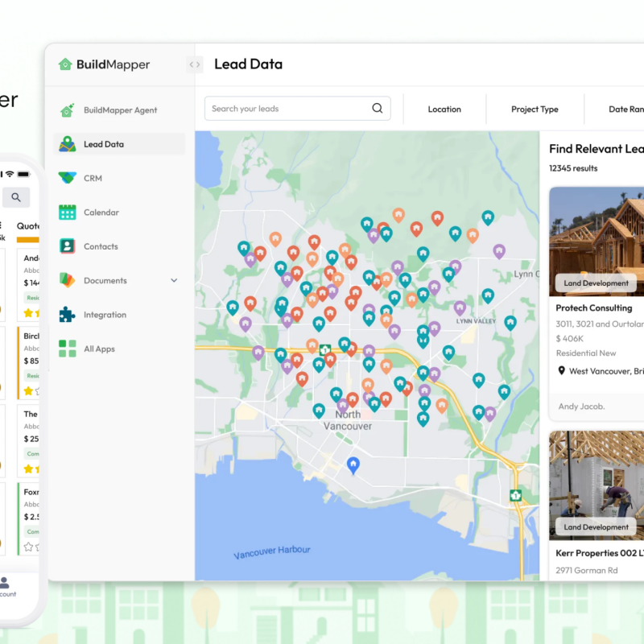The image size is (644, 644).
Task: Tap the Wi-Fi icon in phone status bar
Action: pos(10,174)
